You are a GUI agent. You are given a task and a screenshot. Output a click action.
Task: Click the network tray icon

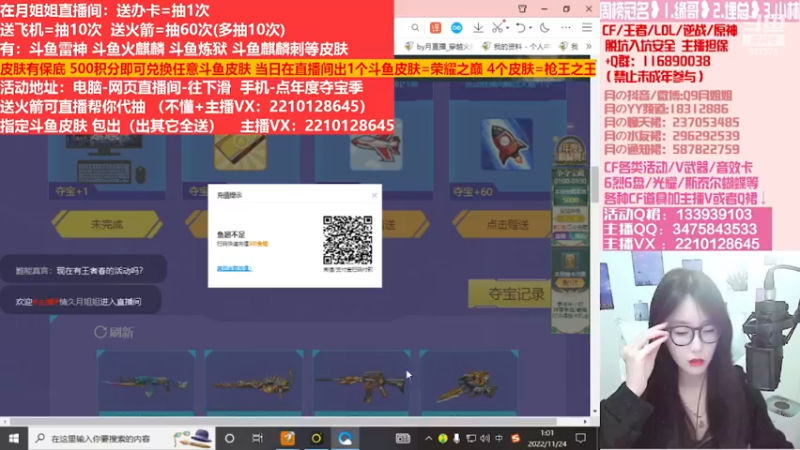471,438
